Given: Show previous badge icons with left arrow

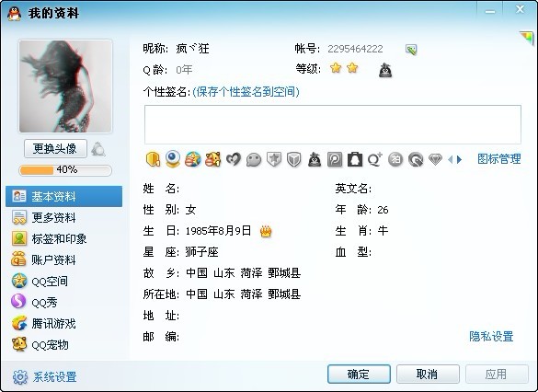Looking at the screenshot, I should point(451,159).
